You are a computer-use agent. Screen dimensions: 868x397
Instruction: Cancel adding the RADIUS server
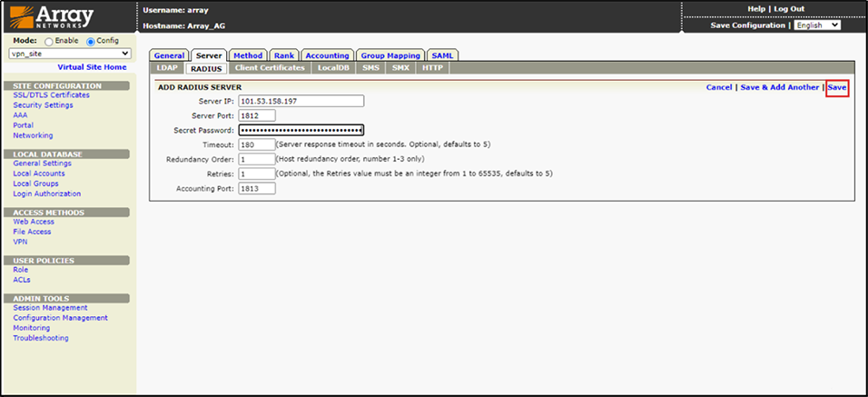pos(718,87)
